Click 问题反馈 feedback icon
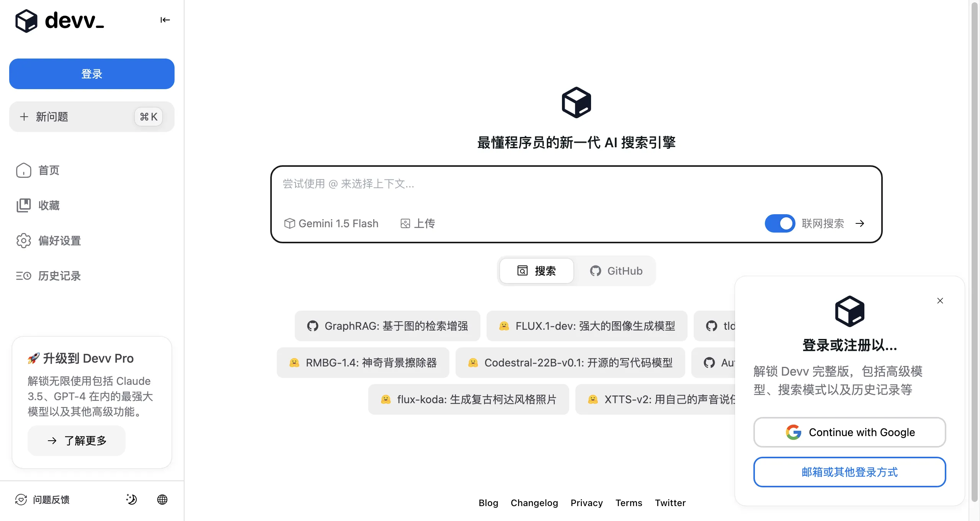This screenshot has height=521, width=980. (21, 500)
